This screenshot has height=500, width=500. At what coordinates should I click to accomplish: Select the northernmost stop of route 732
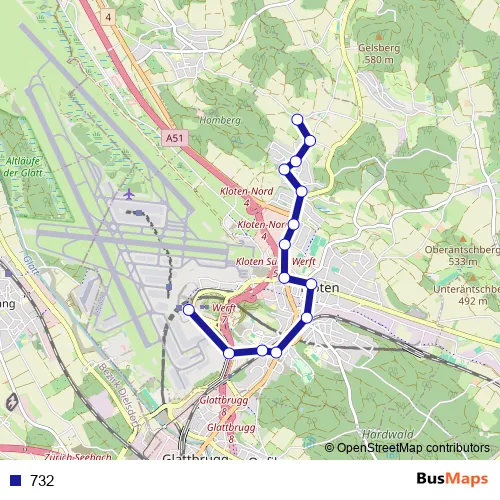tap(297, 119)
